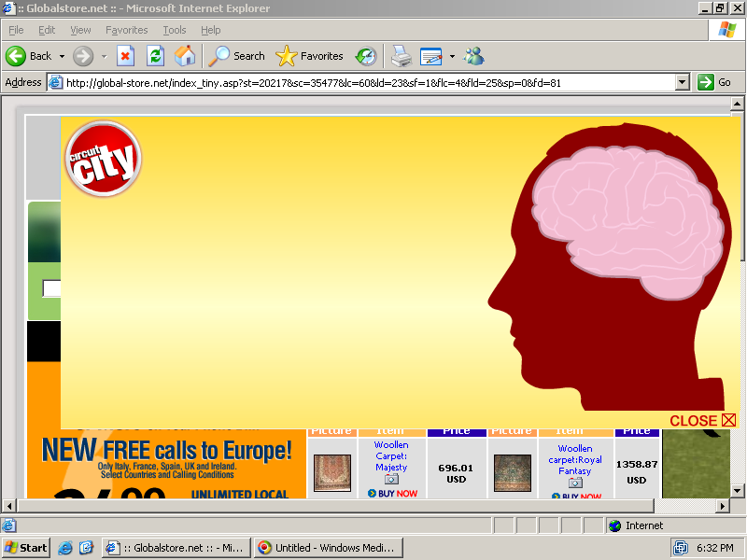Screen dimensions: 747x560
Task: Click the second Quick Launch icon
Action: (86, 548)
